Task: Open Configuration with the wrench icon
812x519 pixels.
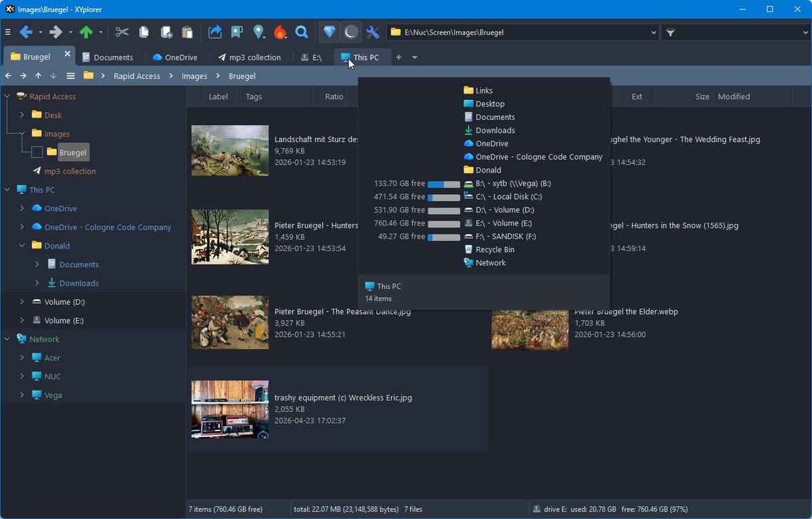Action: click(372, 32)
